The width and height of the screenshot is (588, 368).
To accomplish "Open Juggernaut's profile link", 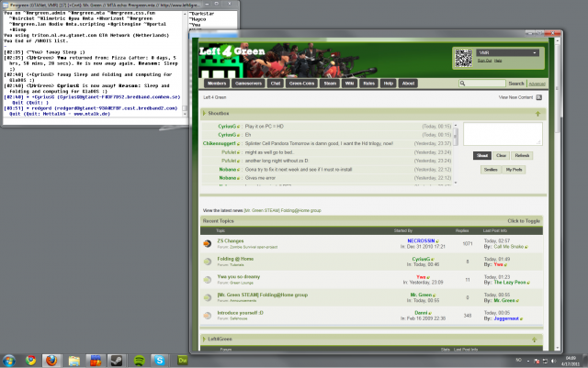I will tap(506, 318).
